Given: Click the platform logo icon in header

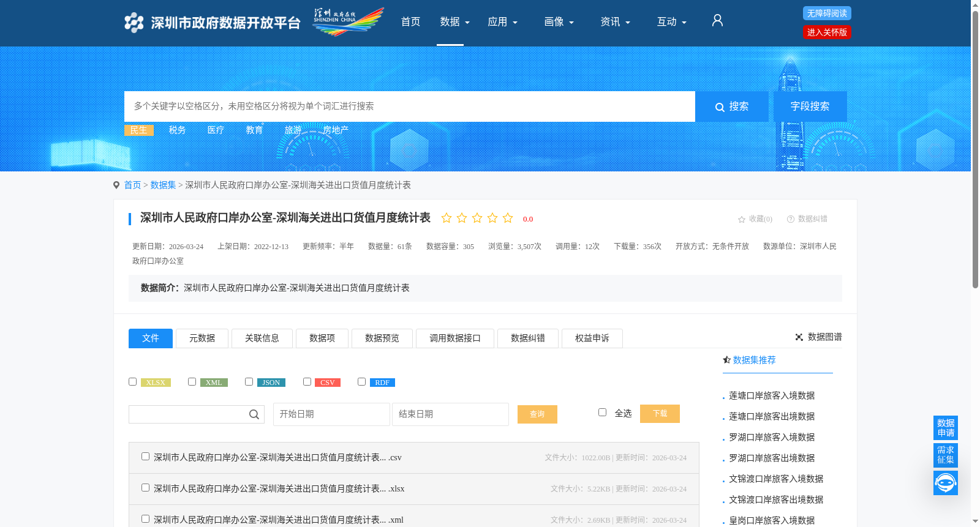Looking at the screenshot, I should (134, 23).
